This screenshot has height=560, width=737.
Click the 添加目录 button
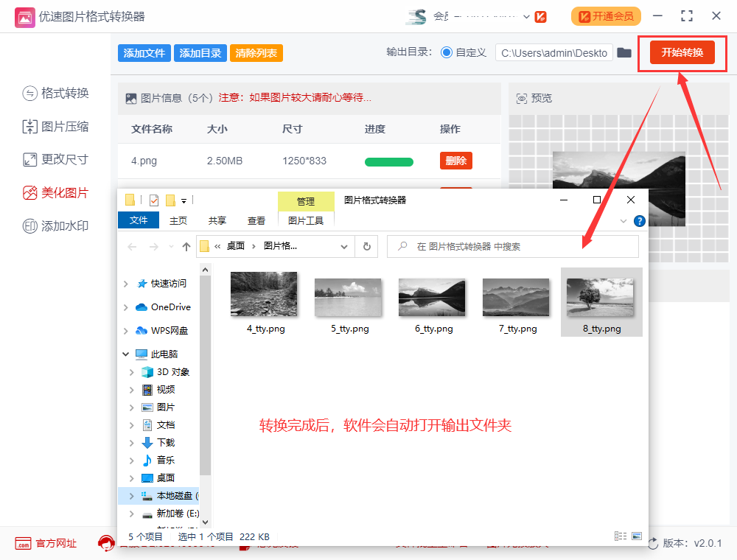point(200,53)
